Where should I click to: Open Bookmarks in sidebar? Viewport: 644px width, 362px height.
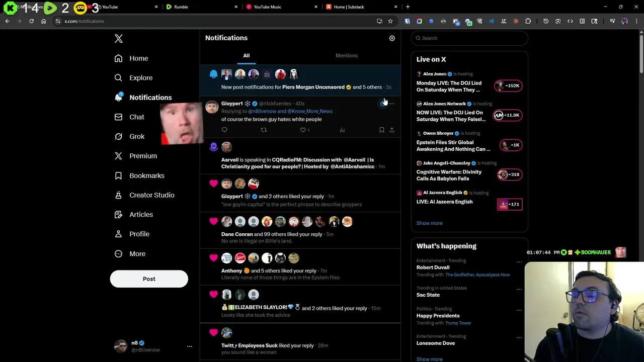tap(139, 175)
